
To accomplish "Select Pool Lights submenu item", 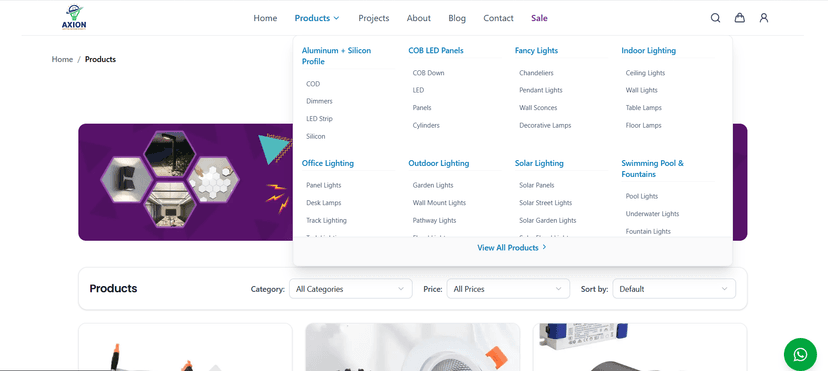I will (642, 196).
